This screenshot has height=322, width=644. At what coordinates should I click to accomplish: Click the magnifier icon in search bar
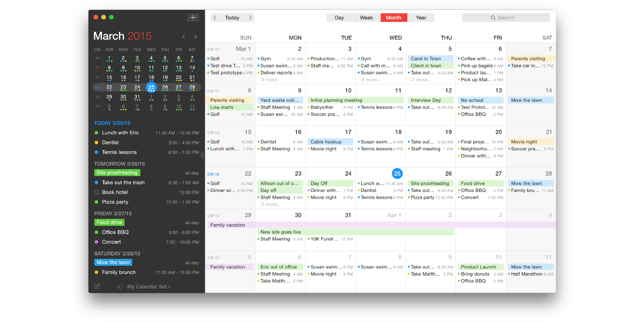[x=493, y=18]
